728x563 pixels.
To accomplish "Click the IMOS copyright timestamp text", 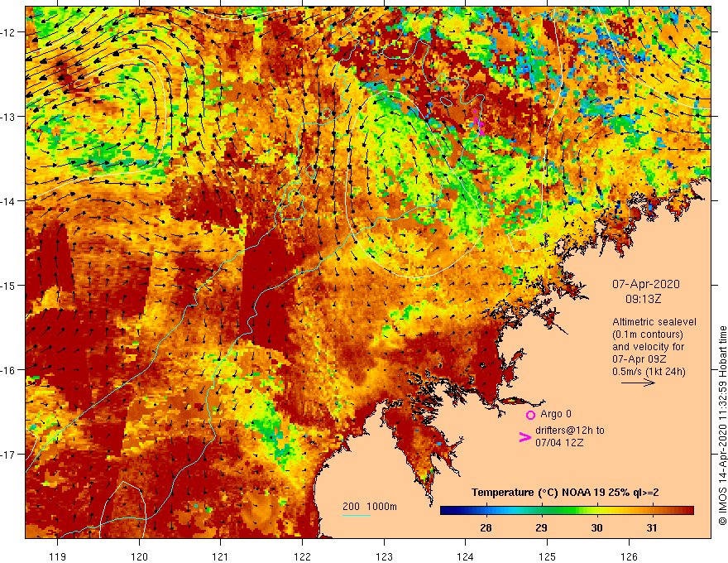I will tap(722, 426).
